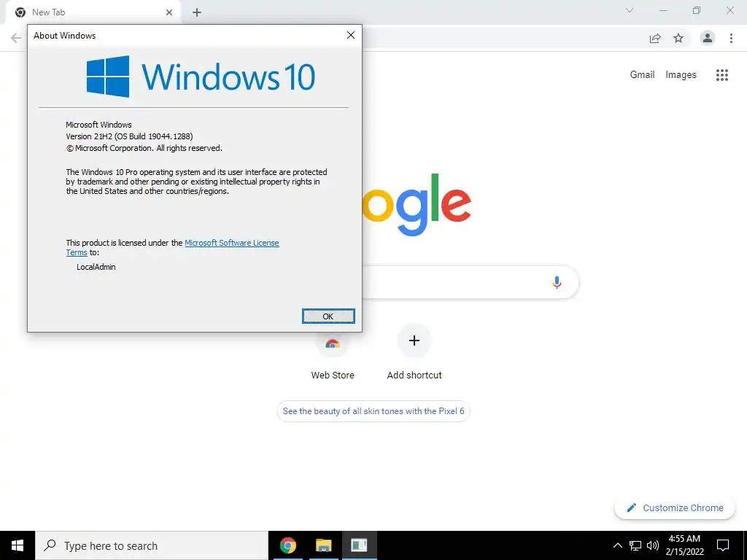Open a new Chrome tab with plus button
This screenshot has height=560, width=747.
[x=197, y=12]
